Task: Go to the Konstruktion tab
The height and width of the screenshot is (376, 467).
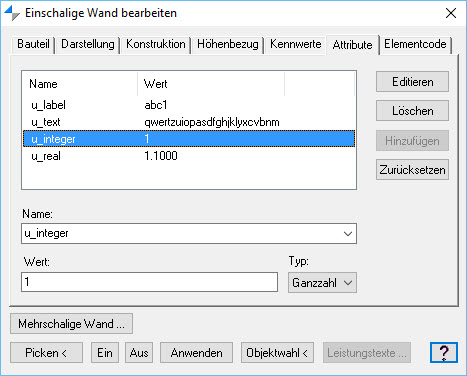Action: click(x=156, y=44)
